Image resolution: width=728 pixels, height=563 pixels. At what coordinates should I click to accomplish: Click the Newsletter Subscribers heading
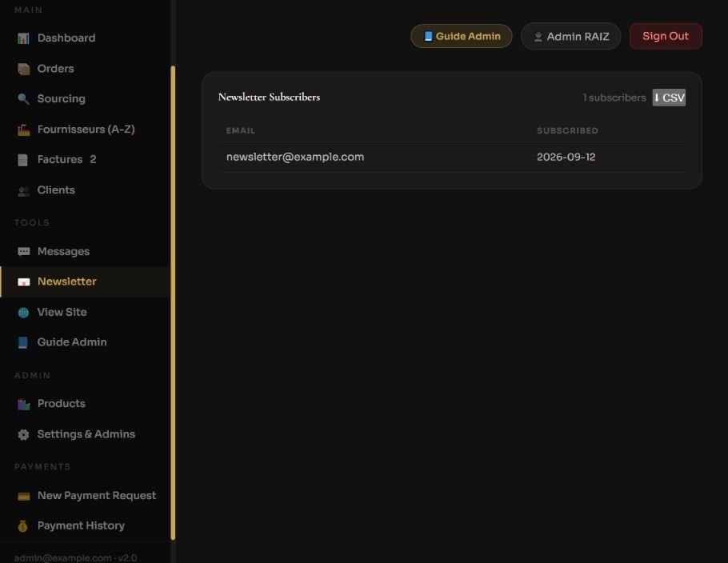pyautogui.click(x=269, y=97)
